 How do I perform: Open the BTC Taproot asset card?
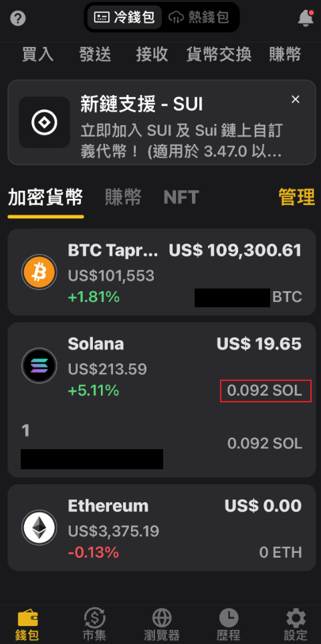point(162,272)
